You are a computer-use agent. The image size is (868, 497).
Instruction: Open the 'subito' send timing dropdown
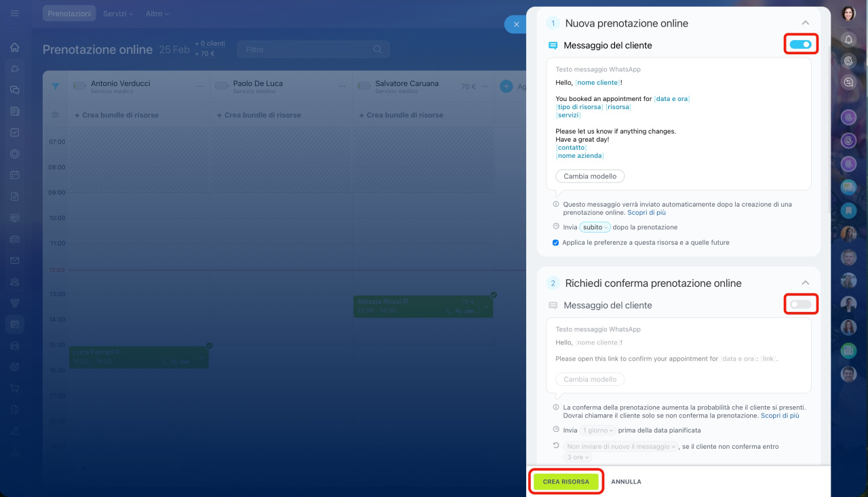pos(595,227)
